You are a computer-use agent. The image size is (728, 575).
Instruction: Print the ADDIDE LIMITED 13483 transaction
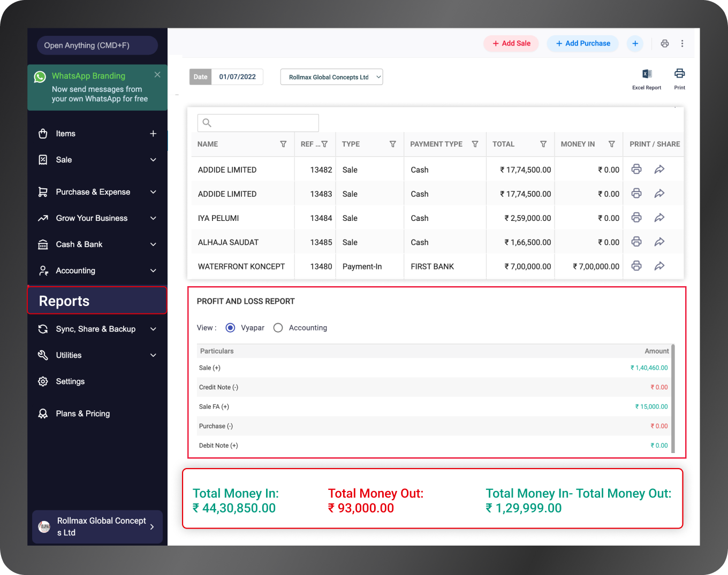(636, 193)
